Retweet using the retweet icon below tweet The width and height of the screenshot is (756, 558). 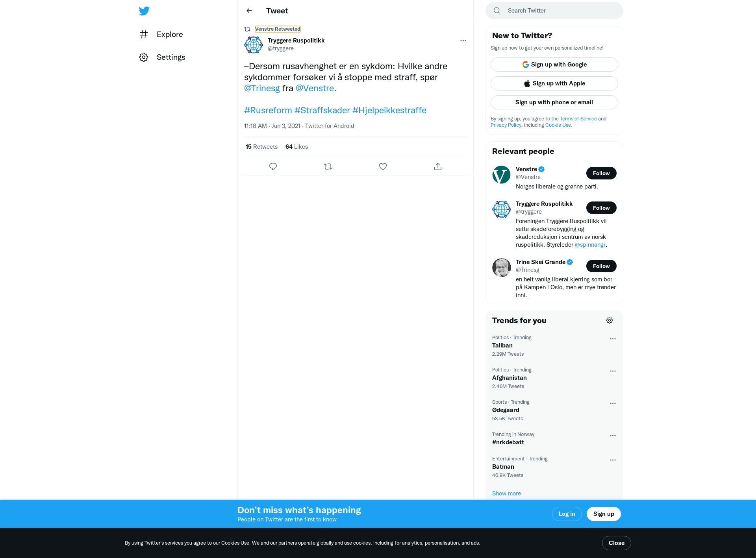[328, 166]
